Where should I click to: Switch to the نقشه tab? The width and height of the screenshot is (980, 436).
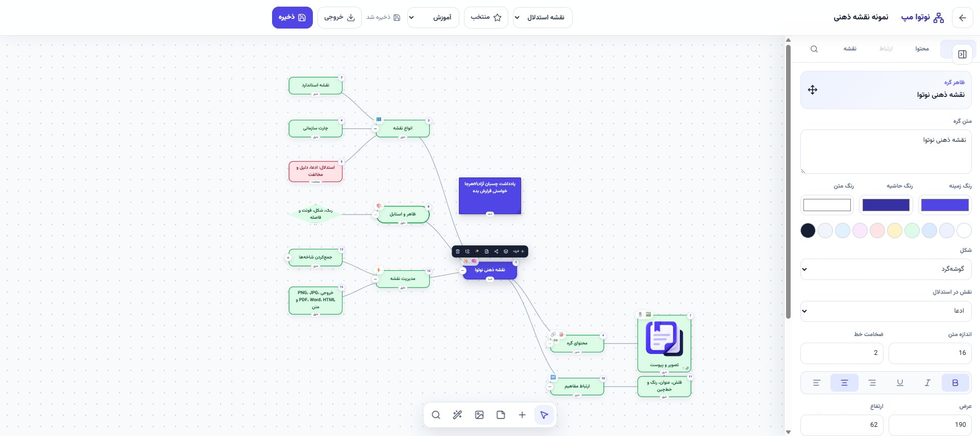850,49
